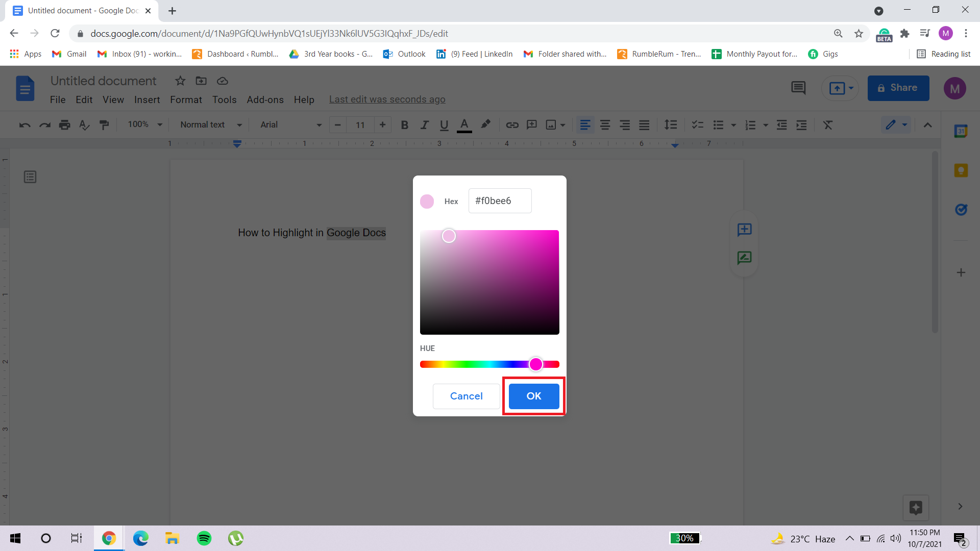Show document outline icon

pos(30,177)
